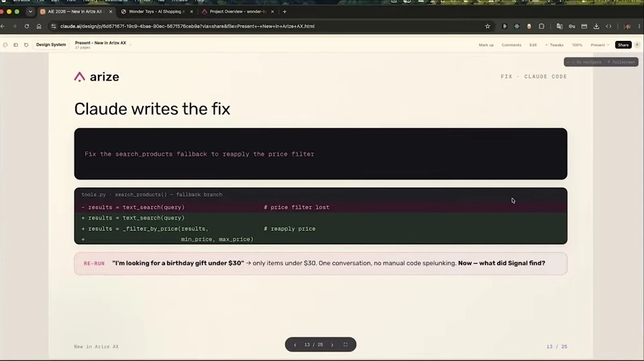
Task: Click the 13 / 25 slide counter pill
Action: coord(314,345)
